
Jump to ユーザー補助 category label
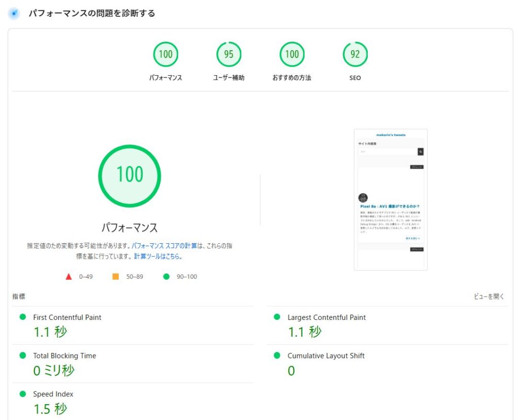pos(229,78)
